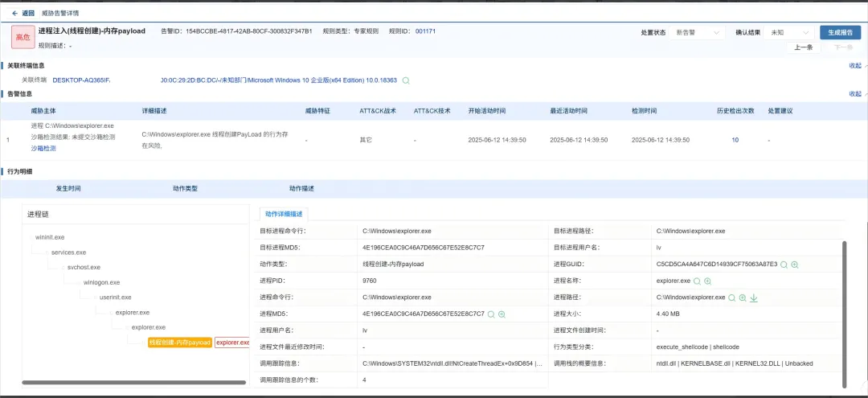The width and height of the screenshot is (868, 398).
Task: Click zoom-plus icon beside 进程名称 explorer.exe
Action: [708, 281]
